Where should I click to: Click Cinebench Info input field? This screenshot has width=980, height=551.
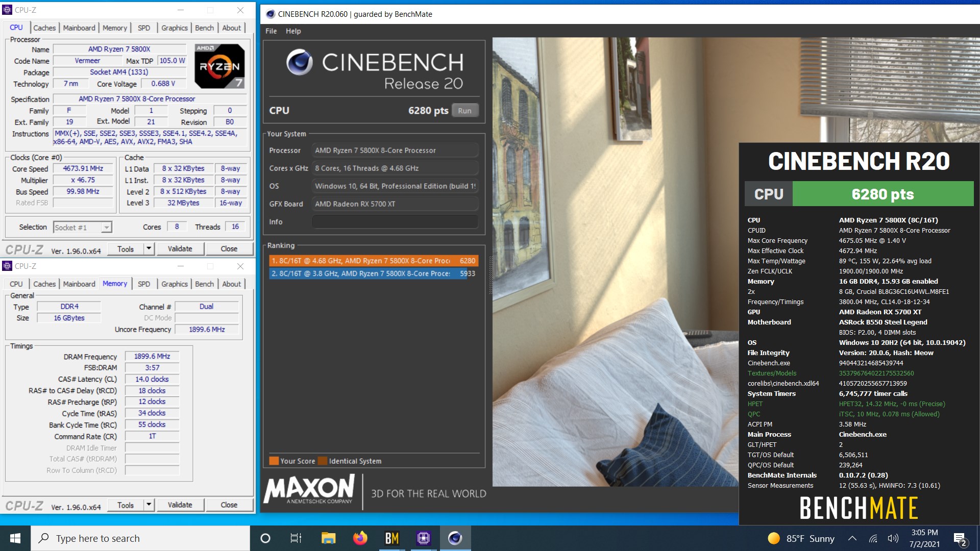coord(395,222)
